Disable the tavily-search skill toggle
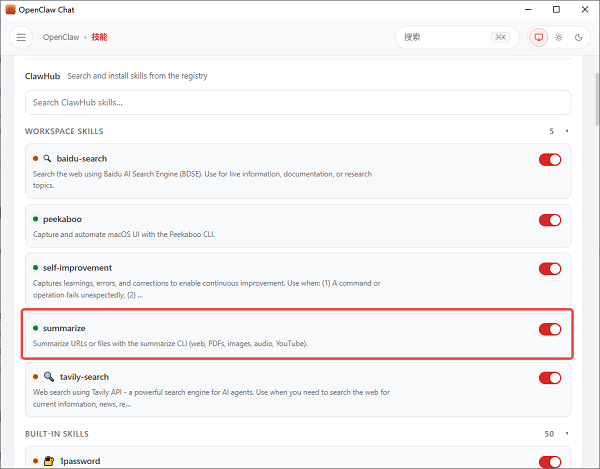The height and width of the screenshot is (469, 600). click(550, 378)
